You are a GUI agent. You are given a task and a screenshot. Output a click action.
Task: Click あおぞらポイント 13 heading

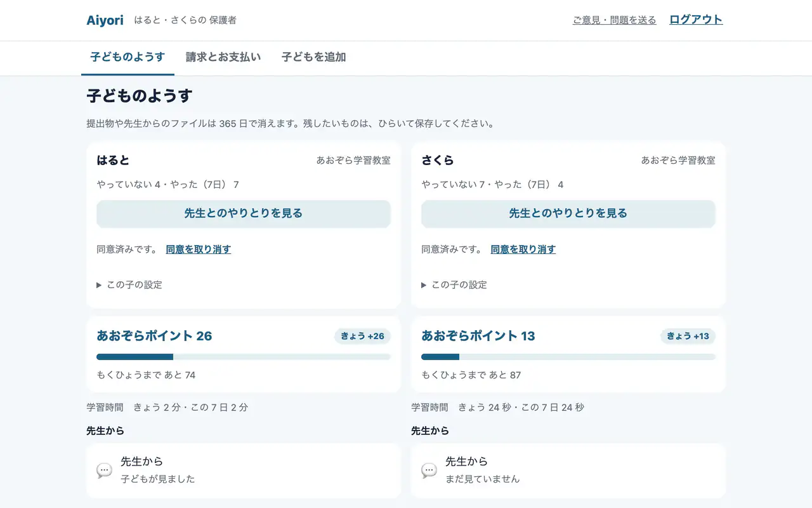(x=478, y=336)
